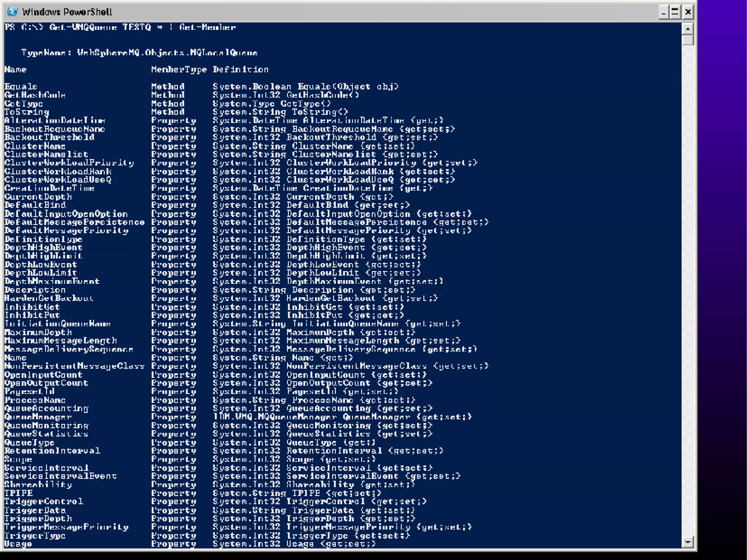Image resolution: width=747 pixels, height=560 pixels.
Task: Click the PowerShell icon in the title bar
Action: 12,12
